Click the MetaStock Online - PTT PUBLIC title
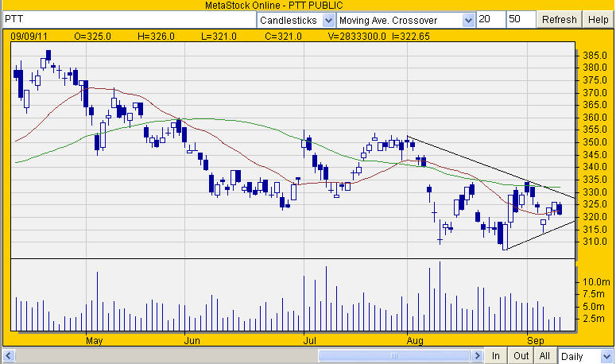Screen dimensions: 616x364 pyautogui.click(x=273, y=6)
